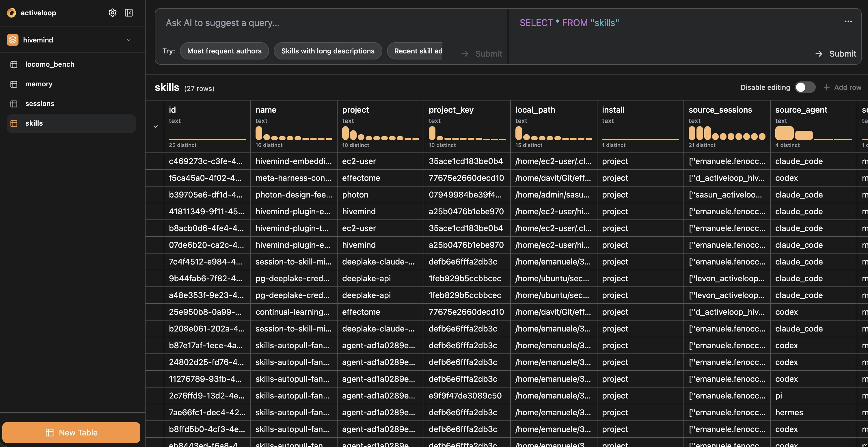Click the source_agent column header
868x447 pixels.
(813, 126)
